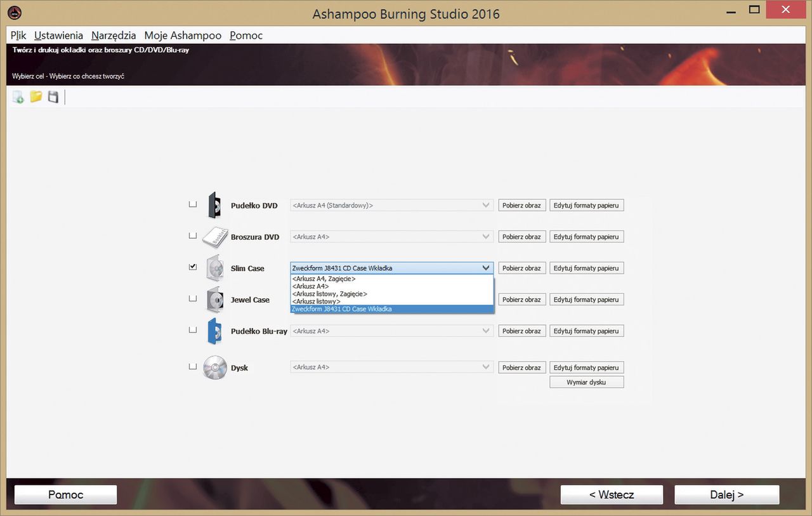The height and width of the screenshot is (516, 812).
Task: Click the Dysk label
Action: [239, 368]
